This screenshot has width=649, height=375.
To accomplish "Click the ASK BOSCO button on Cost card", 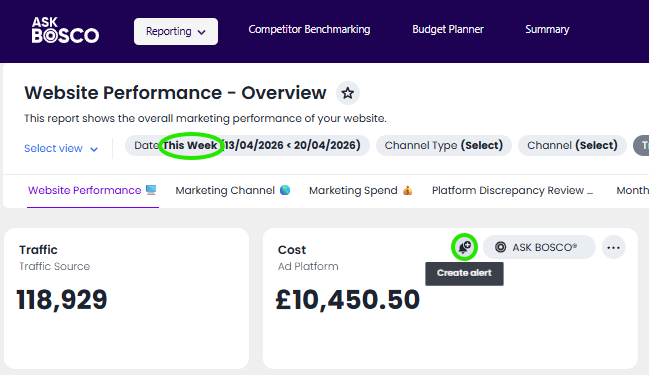I will click(x=539, y=248).
